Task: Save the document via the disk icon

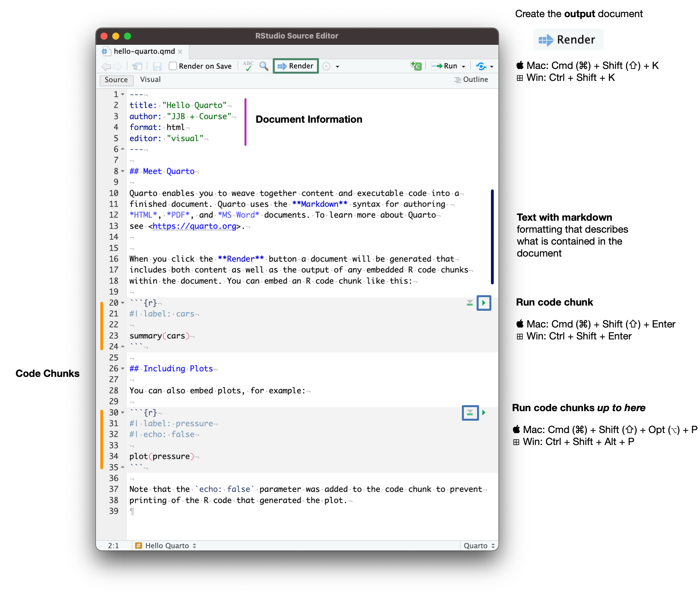Action: 158,66
